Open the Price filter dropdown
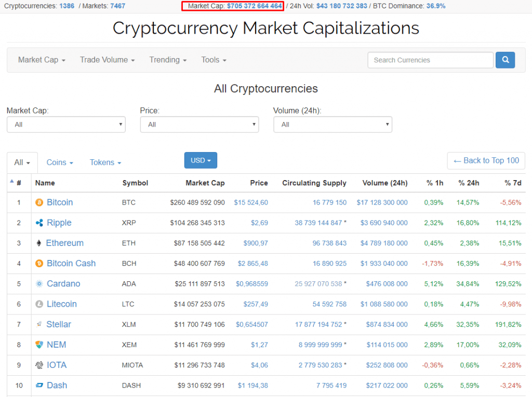The width and height of the screenshot is (532, 397). [199, 125]
